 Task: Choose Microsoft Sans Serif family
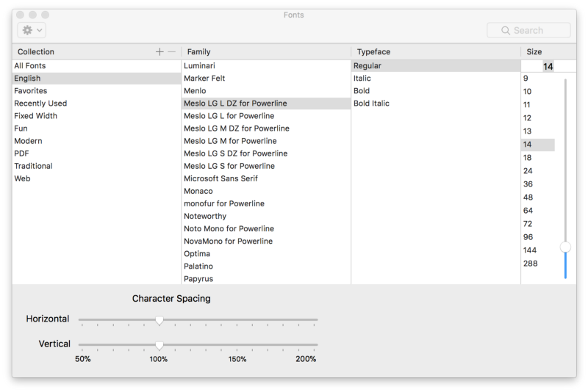[266, 178]
